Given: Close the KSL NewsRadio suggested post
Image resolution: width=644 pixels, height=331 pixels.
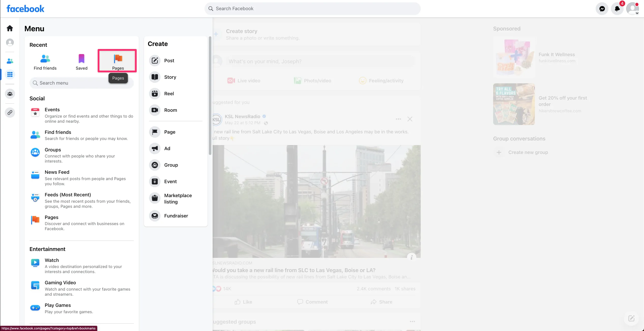Looking at the screenshot, I should [x=410, y=119].
